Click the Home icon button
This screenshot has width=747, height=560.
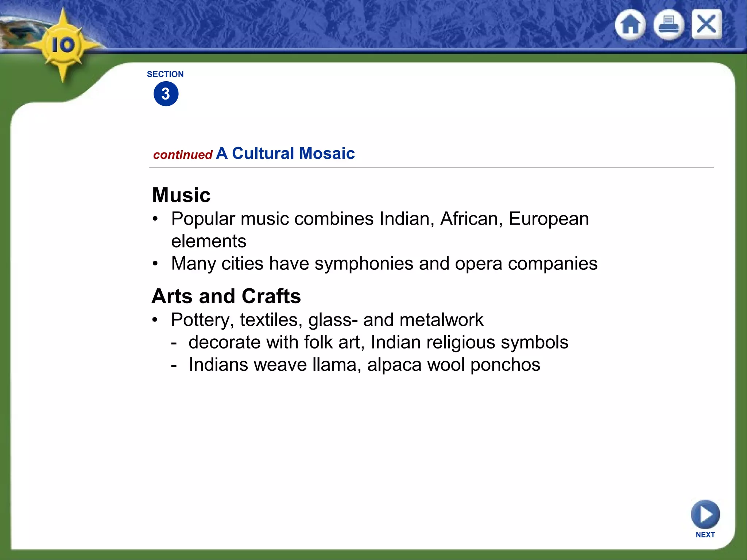pyautogui.click(x=630, y=25)
